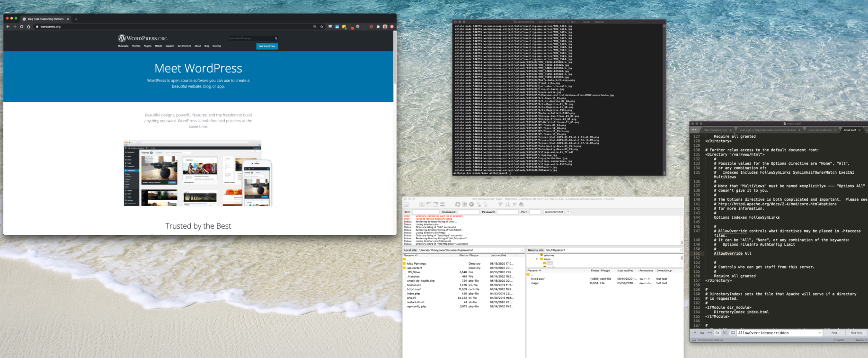Open FileZilla Site Manager icon
This screenshot has width=868, height=358.
pos(406,204)
